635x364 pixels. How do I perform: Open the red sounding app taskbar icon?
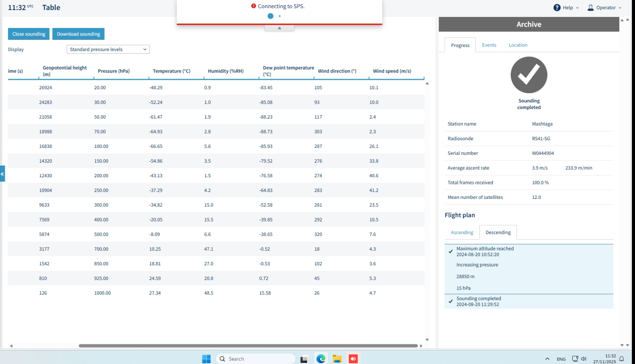click(353, 359)
